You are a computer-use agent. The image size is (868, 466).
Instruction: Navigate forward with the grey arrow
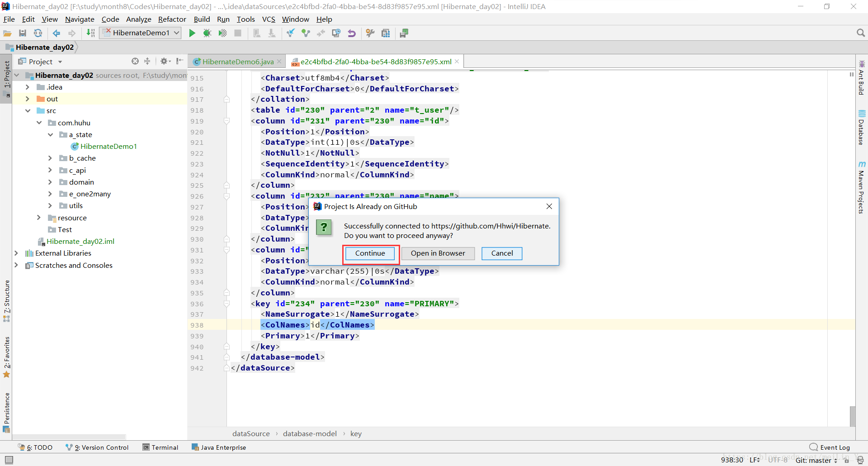pos(72,33)
